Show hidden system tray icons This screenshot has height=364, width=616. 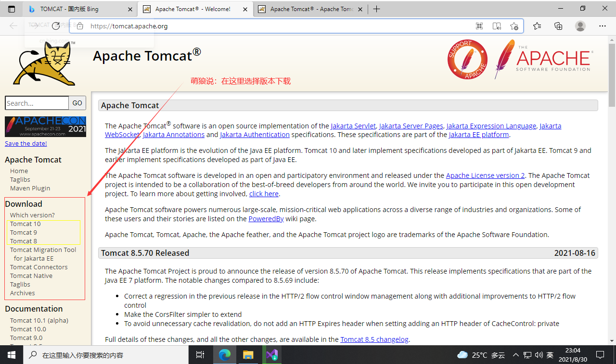click(x=516, y=355)
